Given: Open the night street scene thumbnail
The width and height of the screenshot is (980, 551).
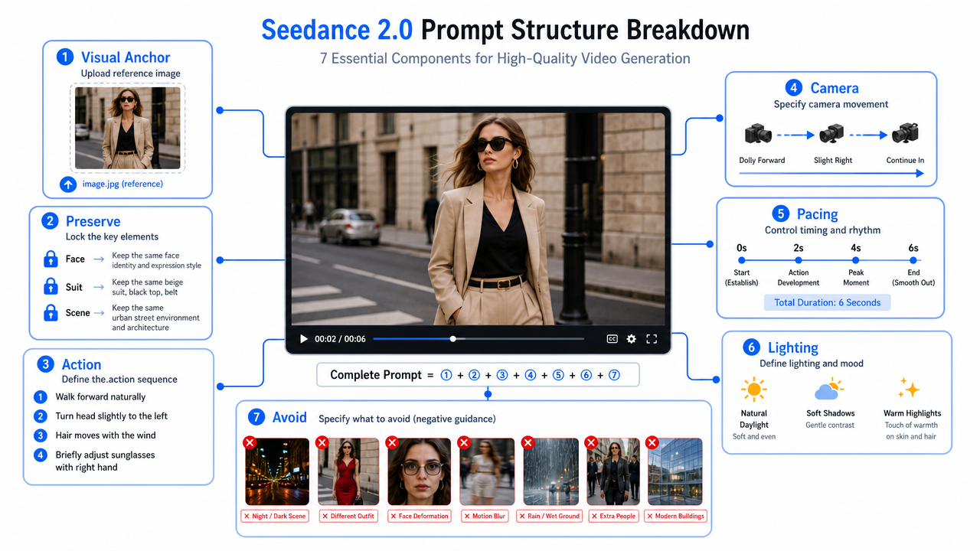Looking at the screenshot, I should point(277,472).
